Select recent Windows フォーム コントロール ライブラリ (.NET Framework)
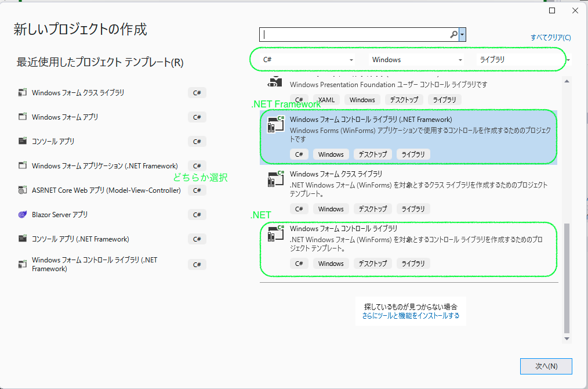Viewport: 588px width, 389px height. click(x=112, y=264)
